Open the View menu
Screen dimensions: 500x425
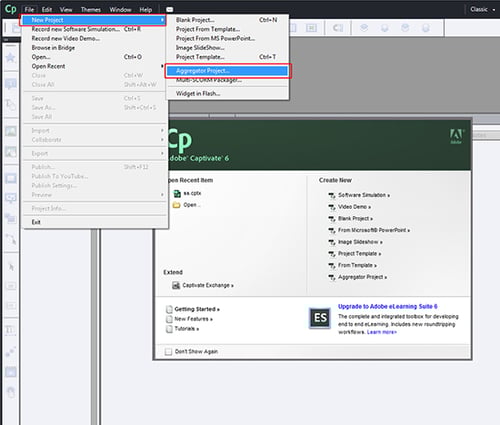tap(66, 10)
